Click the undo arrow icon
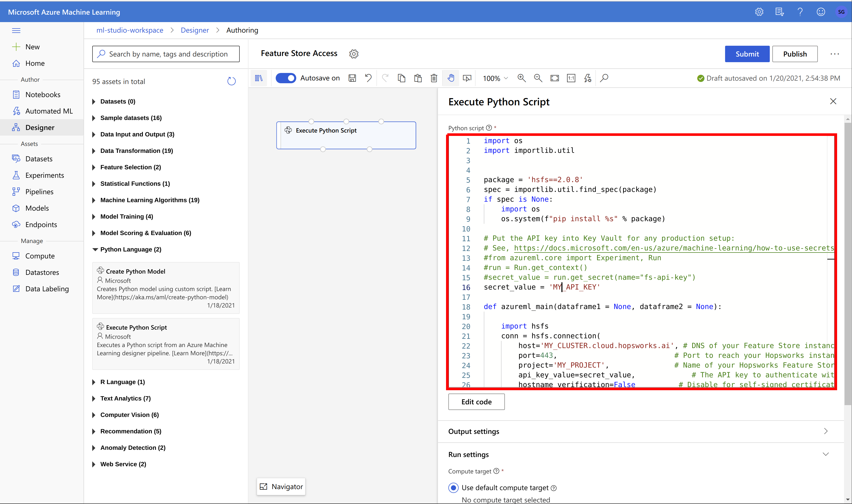This screenshot has height=504, width=852. point(368,78)
